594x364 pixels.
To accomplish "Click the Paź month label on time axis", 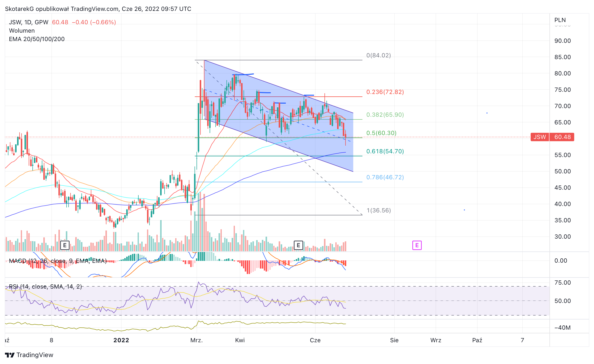I will click(x=477, y=340).
